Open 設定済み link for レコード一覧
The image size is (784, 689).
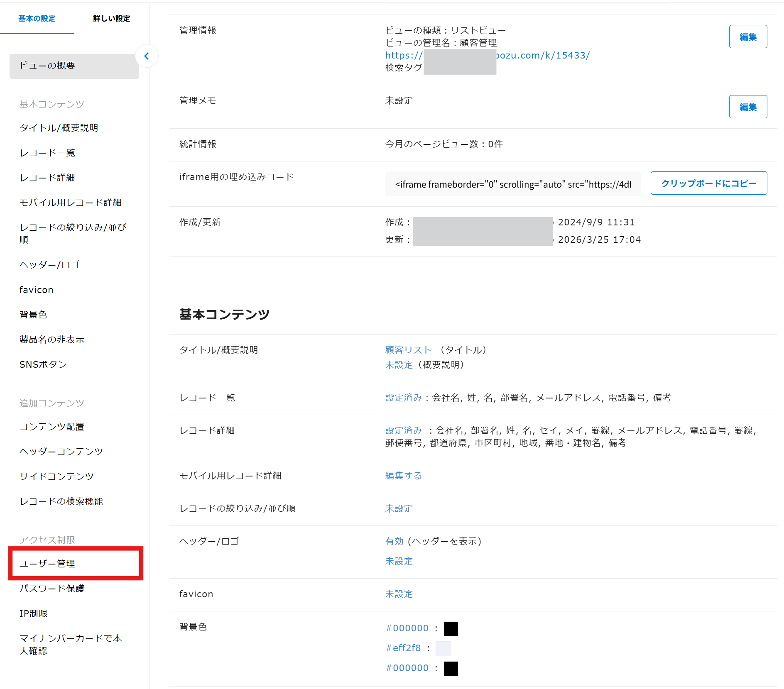[403, 398]
